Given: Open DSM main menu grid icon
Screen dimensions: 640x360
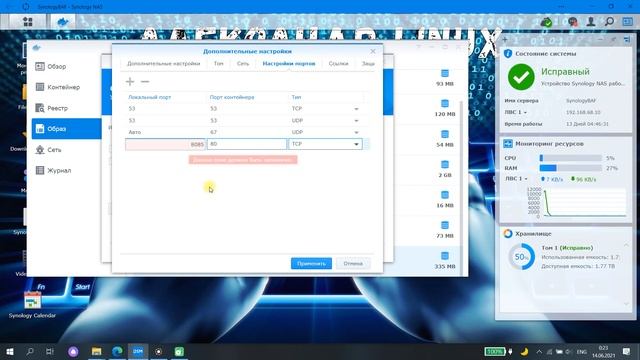Looking at the screenshot, I should pos(28,21).
